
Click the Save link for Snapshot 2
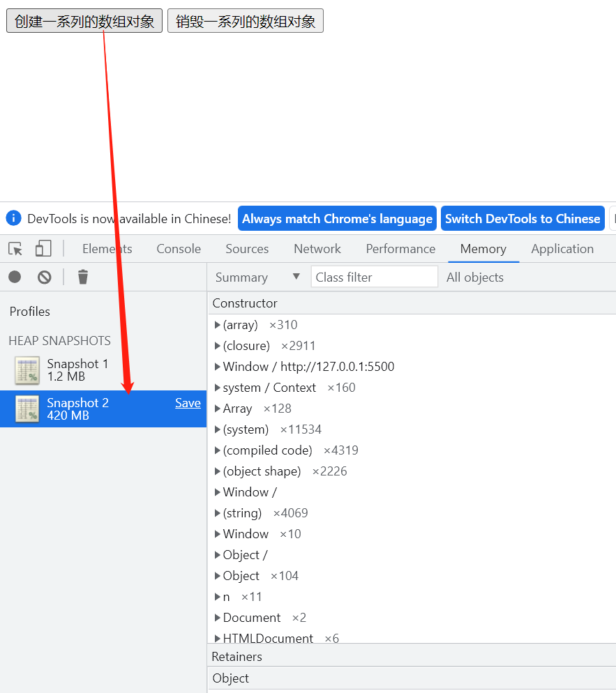click(x=188, y=403)
